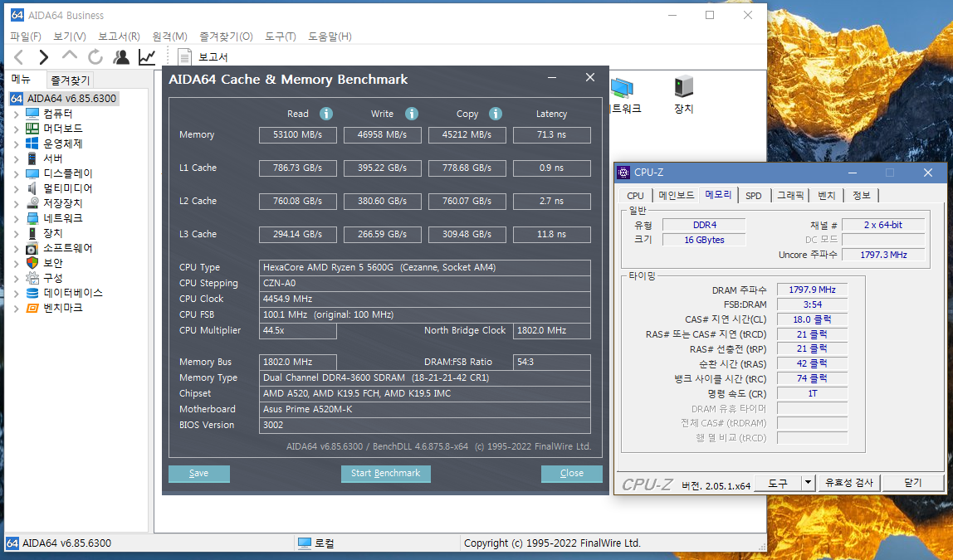Viewport: 953px width, 560px height.
Task: Click DRAM 주파수 1797.9 MHz value in CPU-Z
Action: point(813,290)
